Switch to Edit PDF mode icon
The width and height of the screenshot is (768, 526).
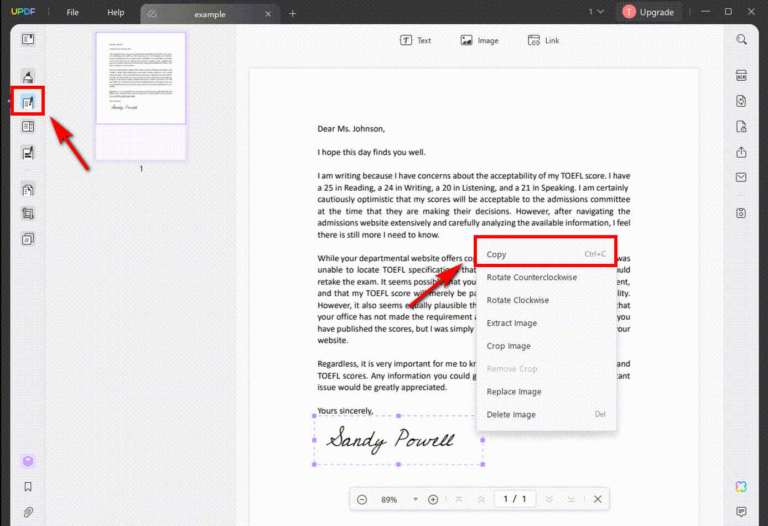click(28, 102)
